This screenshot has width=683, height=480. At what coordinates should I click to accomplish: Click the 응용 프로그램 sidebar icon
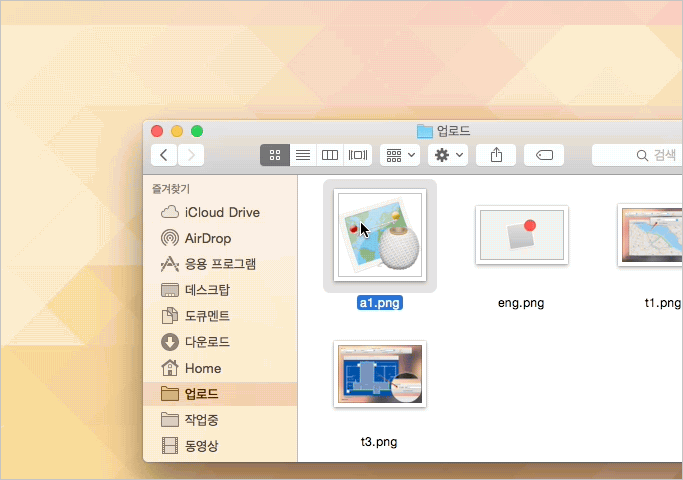tap(170, 264)
